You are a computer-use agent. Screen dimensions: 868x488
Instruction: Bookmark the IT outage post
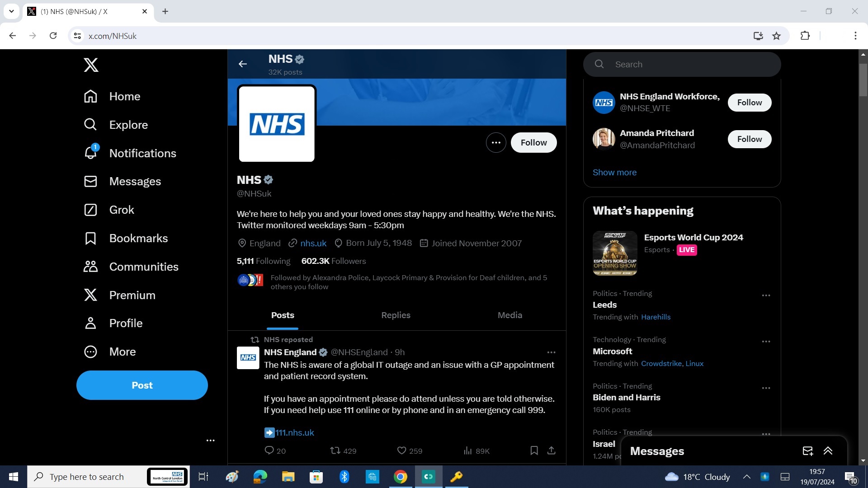(x=534, y=450)
